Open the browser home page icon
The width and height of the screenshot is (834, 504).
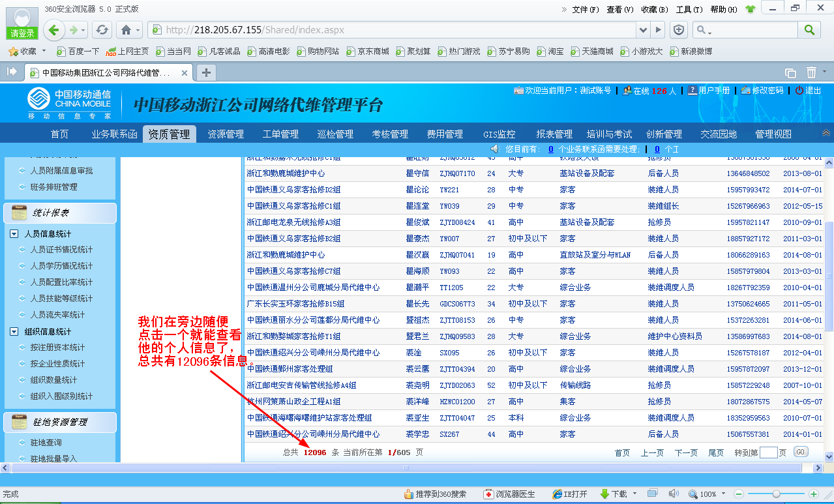[126, 30]
